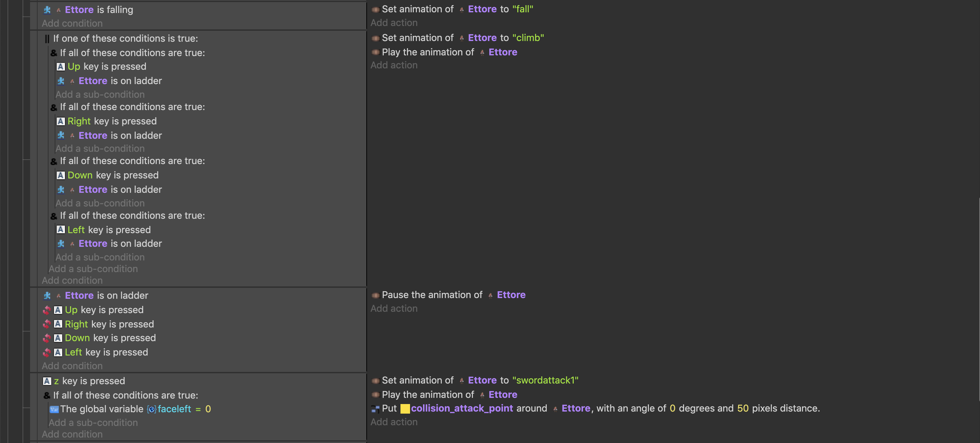Image resolution: width=980 pixels, height=443 pixels.
Task: Click the inverted icon on 'Left key is pressed'
Action: click(x=47, y=352)
